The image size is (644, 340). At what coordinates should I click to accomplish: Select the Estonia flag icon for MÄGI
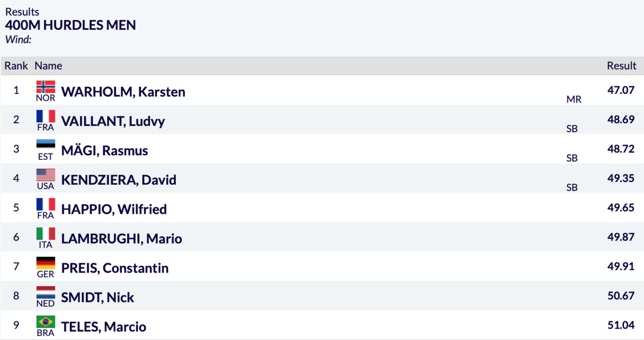[45, 146]
